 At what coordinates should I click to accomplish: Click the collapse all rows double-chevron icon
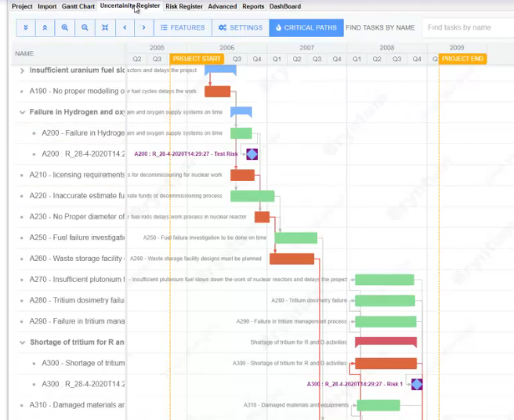click(x=45, y=27)
